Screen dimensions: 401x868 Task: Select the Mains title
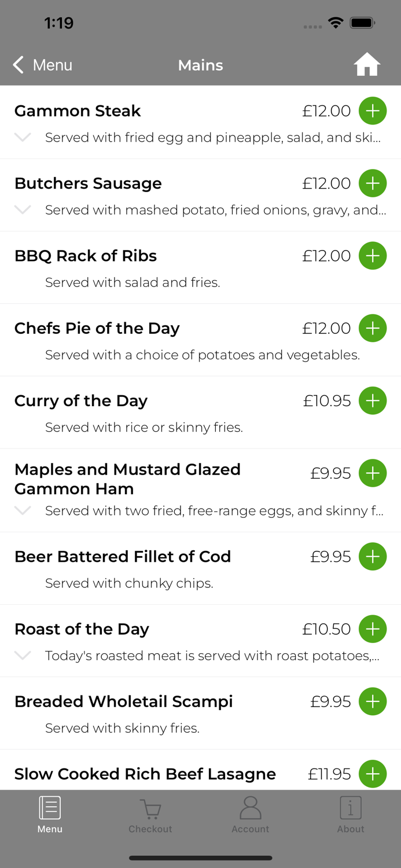tap(200, 65)
